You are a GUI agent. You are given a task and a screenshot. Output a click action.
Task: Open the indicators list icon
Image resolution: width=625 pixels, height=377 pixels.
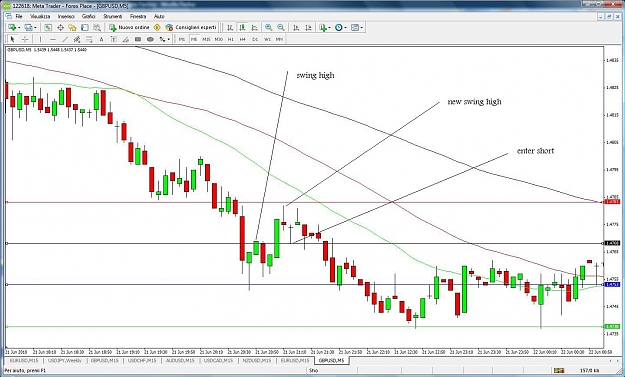[322, 27]
